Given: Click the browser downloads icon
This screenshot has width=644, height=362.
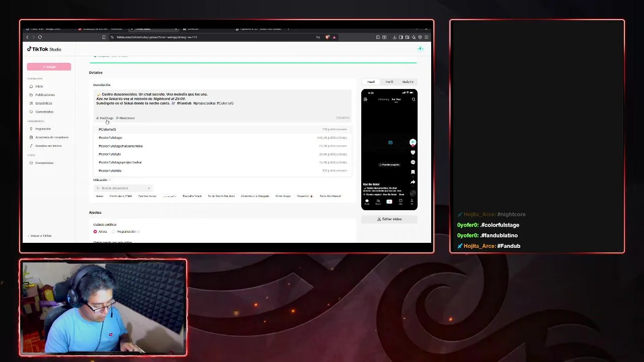Looking at the screenshot, I should [394, 37].
